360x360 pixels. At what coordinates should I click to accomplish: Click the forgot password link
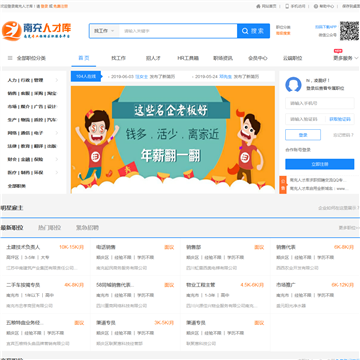343,135
